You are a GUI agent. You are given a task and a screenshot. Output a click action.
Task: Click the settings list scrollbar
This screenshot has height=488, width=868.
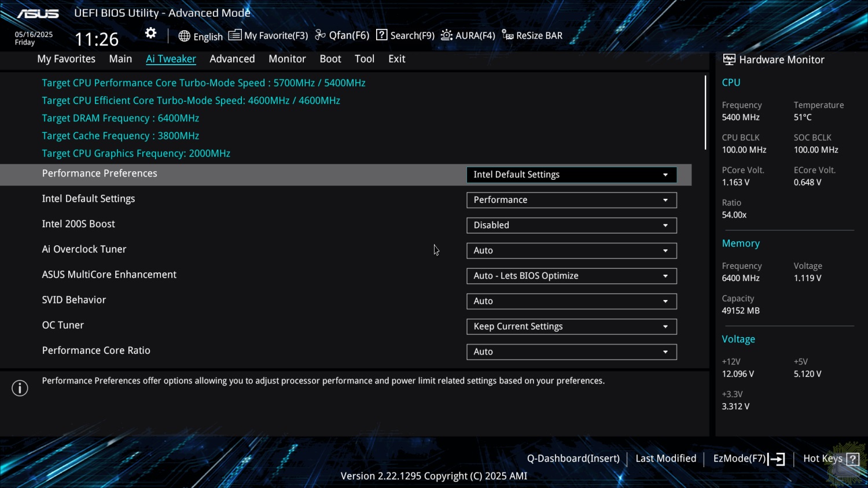pyautogui.click(x=705, y=113)
